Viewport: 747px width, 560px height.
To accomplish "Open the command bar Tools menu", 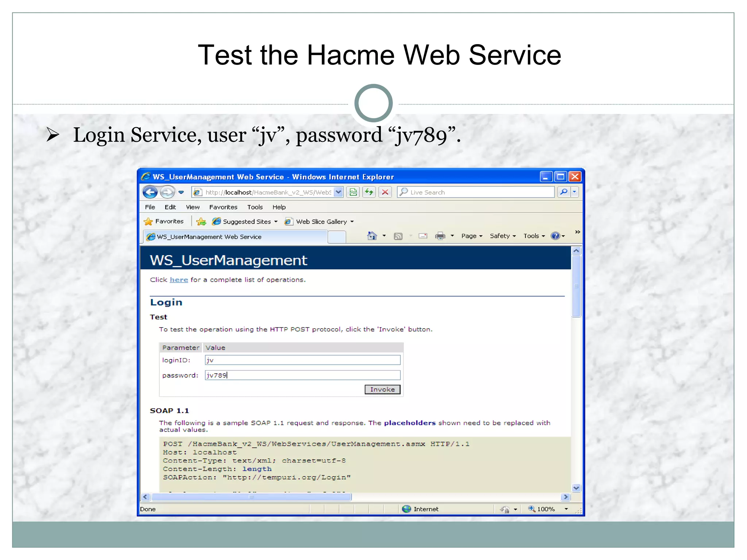I will point(534,236).
